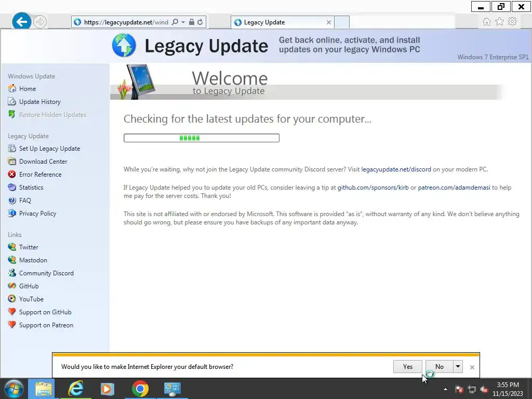
Task: Click the Privacy Policy info icon
Action: click(x=12, y=213)
